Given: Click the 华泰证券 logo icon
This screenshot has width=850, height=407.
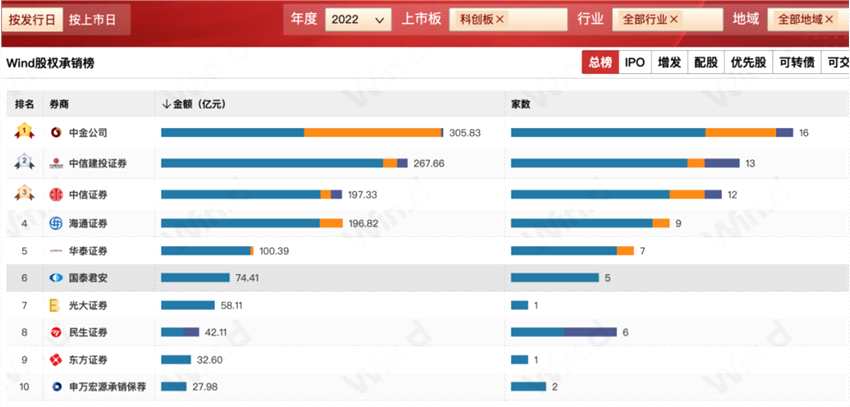Looking at the screenshot, I should [x=56, y=251].
